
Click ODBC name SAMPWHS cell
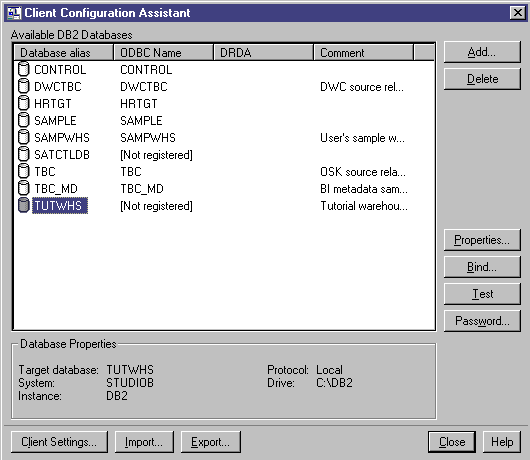coord(148,138)
